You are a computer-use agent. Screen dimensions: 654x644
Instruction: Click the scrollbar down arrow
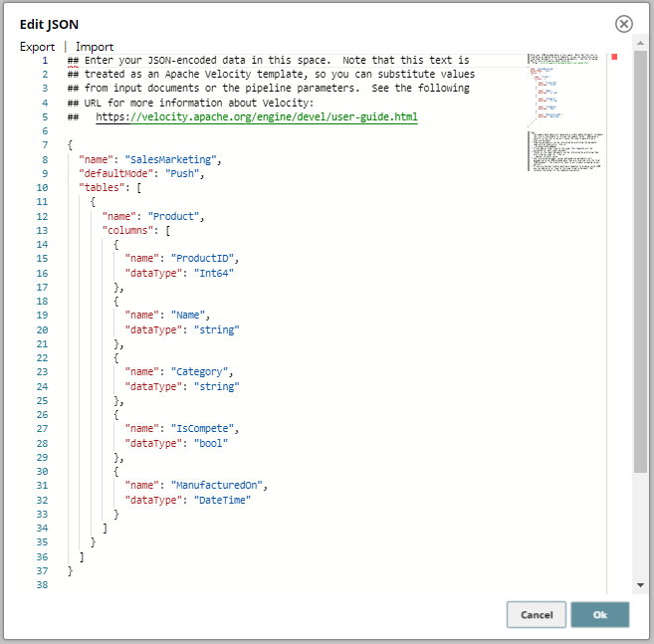pyautogui.click(x=640, y=584)
